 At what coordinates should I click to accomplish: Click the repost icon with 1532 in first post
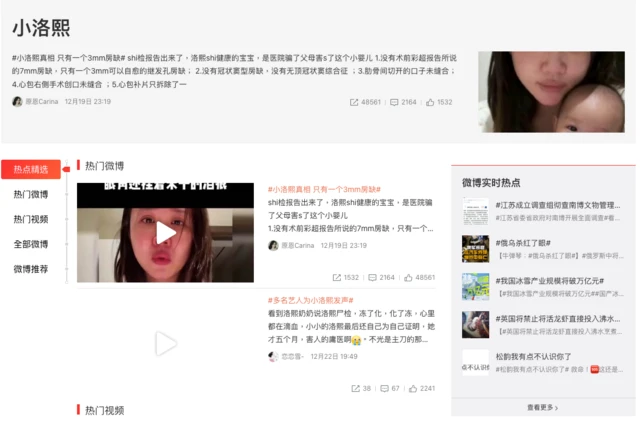[x=337, y=278]
